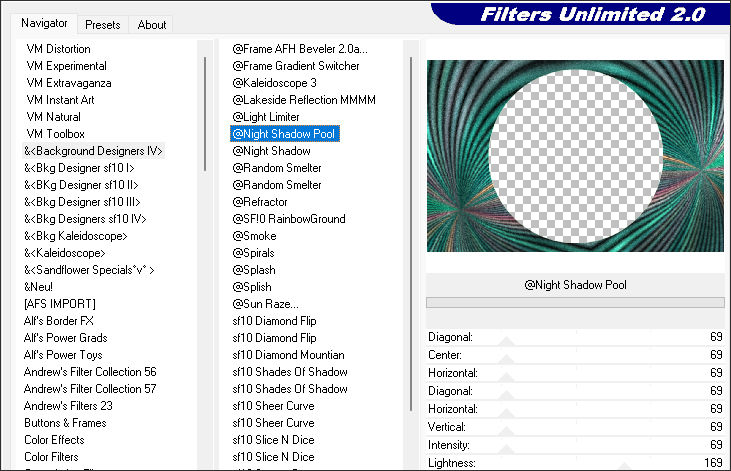The image size is (731, 471).
Task: Select highlighted @Night Shadow Pool in filter list
Action: [x=284, y=134]
